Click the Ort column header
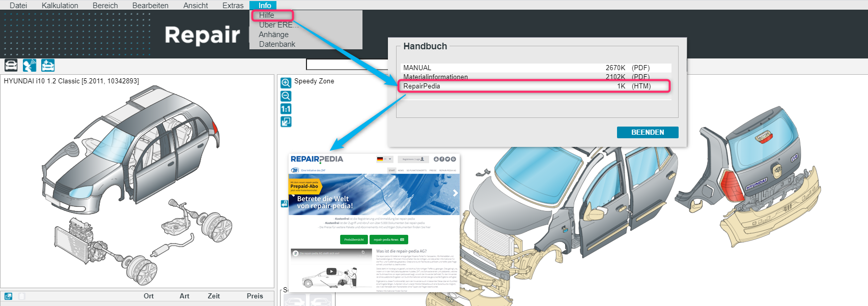868x306 pixels. click(x=149, y=296)
